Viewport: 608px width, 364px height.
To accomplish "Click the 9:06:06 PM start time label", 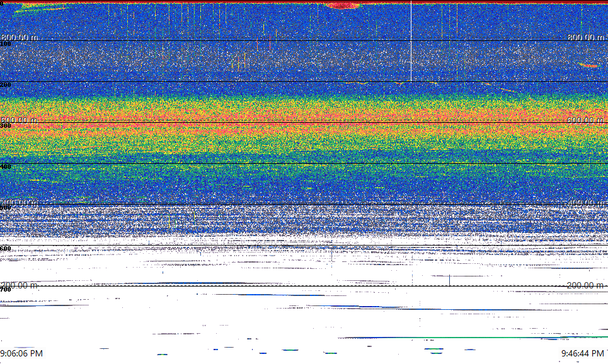I will [21, 353].
